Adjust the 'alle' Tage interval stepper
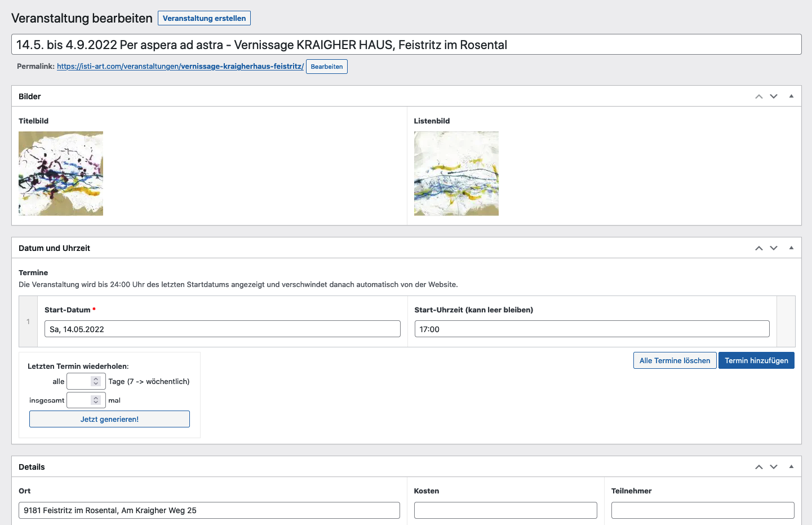Viewport: 812px width, 525px height. (x=96, y=382)
